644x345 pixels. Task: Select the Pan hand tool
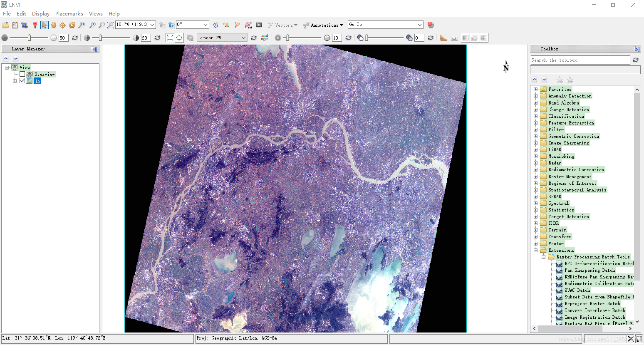tap(53, 25)
